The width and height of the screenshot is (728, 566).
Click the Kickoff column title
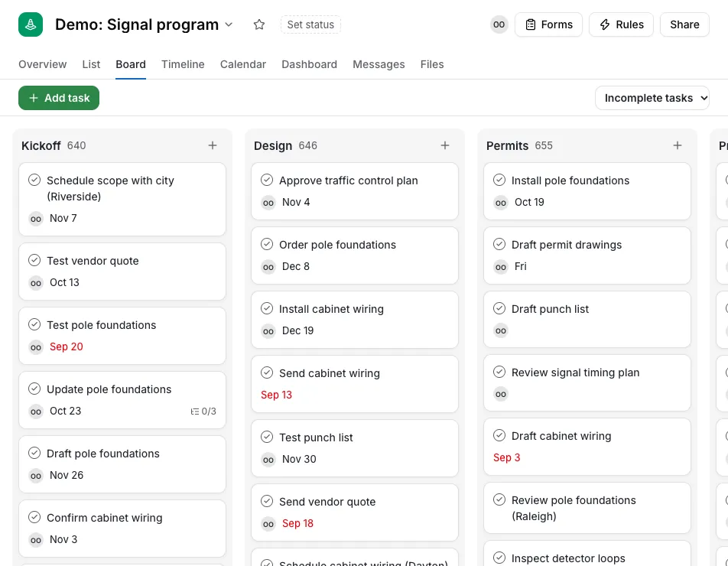[41, 146]
